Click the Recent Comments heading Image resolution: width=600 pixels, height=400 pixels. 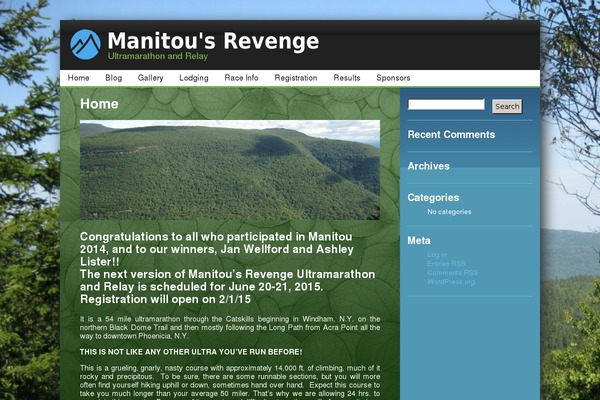[451, 134]
